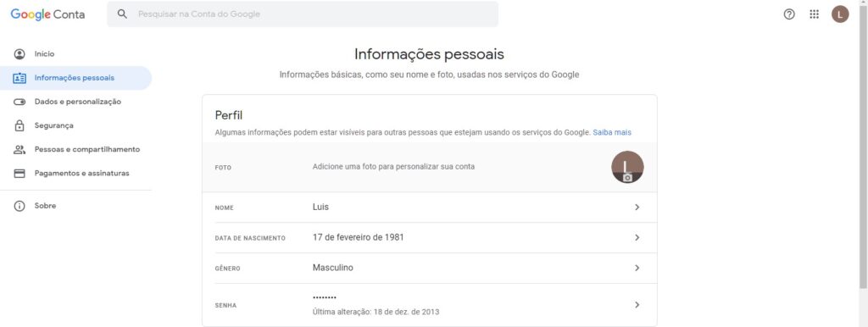
Task: Click the Segurança padlock icon
Action: click(19, 125)
